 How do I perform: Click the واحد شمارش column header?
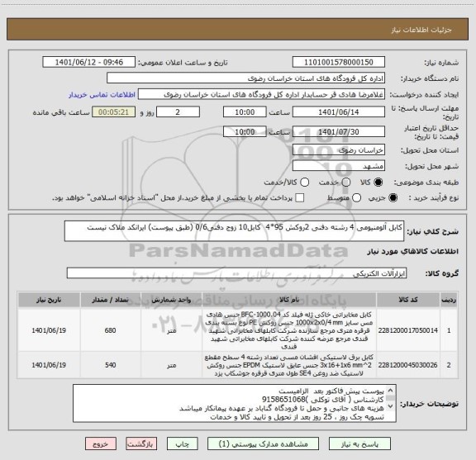[172, 300]
